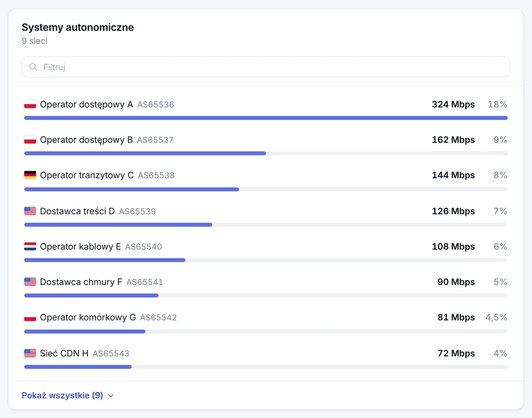The image size is (532, 418).
Task: Select Dostawca chmury F name
Action: point(81,282)
